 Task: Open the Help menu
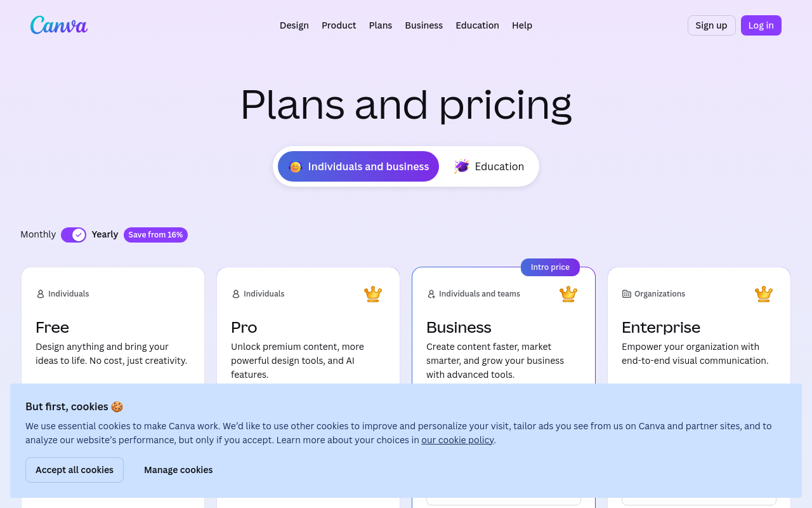click(522, 25)
